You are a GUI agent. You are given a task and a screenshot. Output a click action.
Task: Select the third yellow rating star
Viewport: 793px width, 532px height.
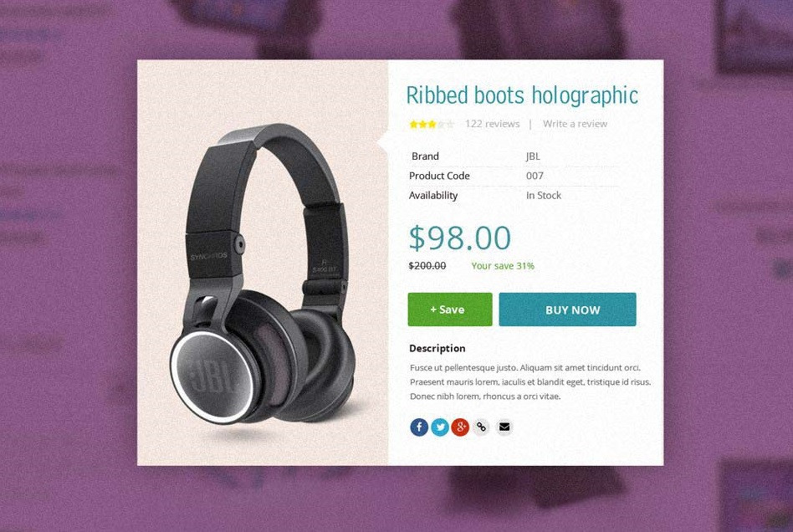click(432, 124)
